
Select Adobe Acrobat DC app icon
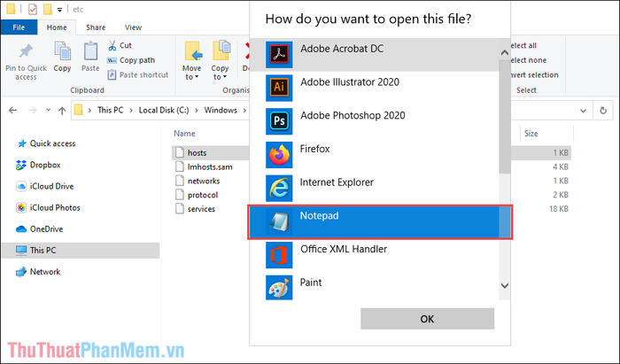tap(279, 55)
